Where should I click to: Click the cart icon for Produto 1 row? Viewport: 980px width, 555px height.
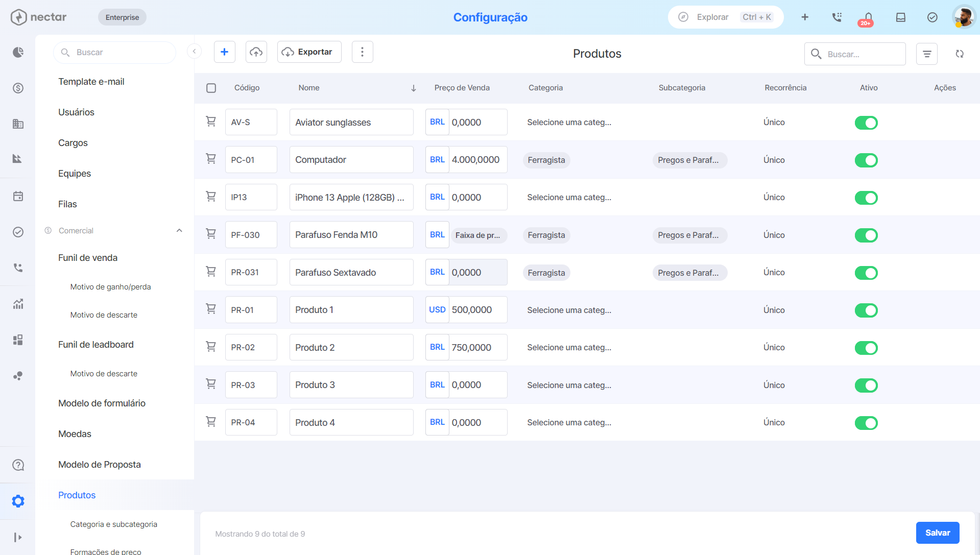[210, 309]
